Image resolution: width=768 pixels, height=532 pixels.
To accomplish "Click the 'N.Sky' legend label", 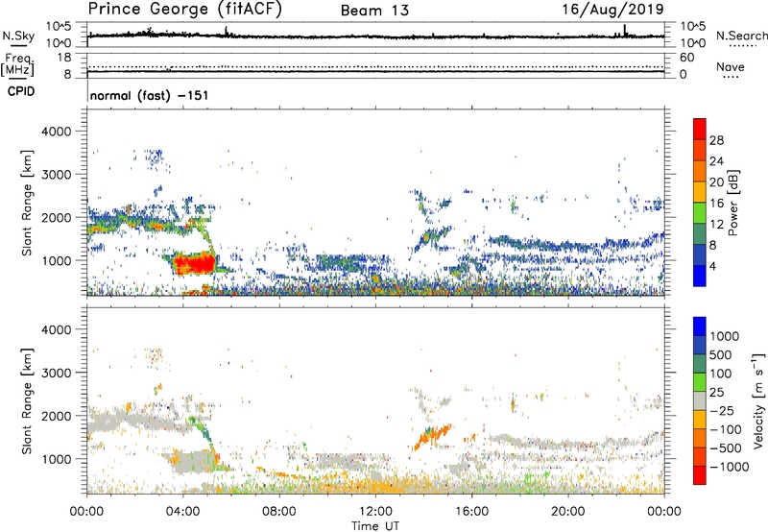I will pyautogui.click(x=18, y=36).
